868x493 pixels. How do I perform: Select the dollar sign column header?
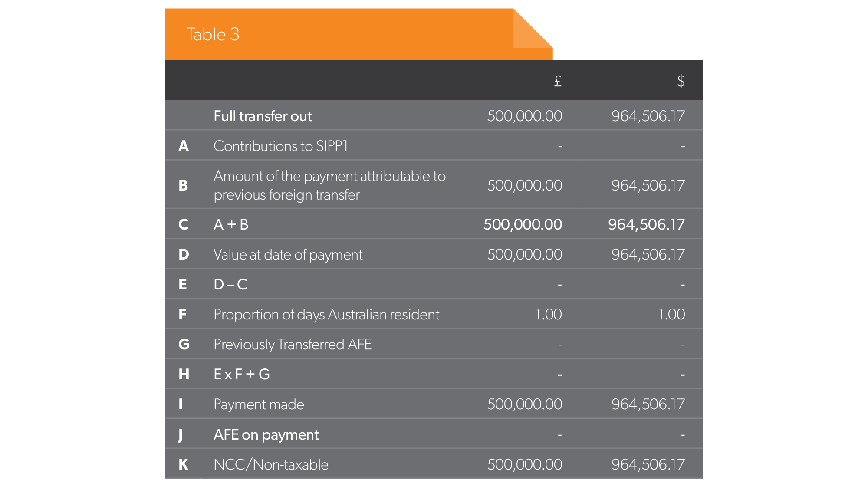pyautogui.click(x=681, y=81)
